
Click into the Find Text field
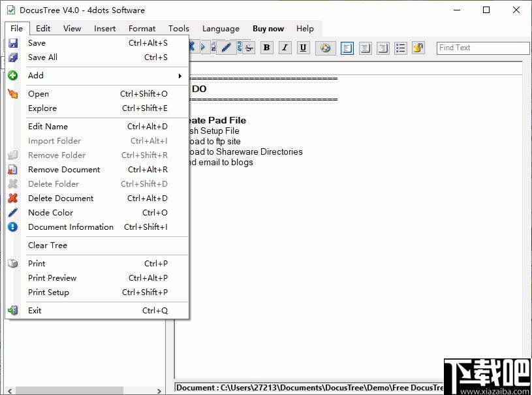pyautogui.click(x=483, y=48)
